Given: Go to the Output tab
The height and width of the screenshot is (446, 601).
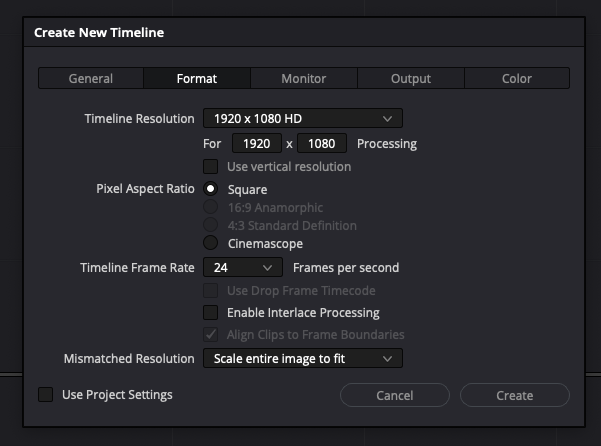Looking at the screenshot, I should 411,78.
